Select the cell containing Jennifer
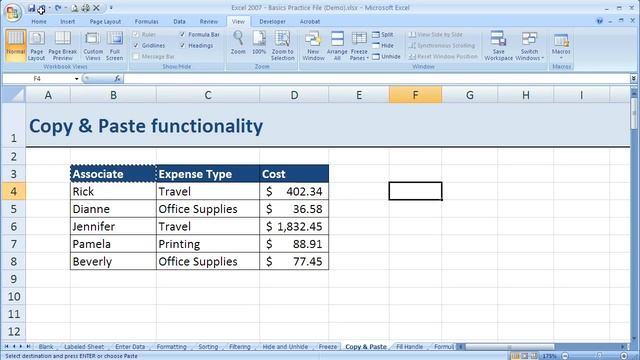The height and width of the screenshot is (360, 640). [x=113, y=226]
